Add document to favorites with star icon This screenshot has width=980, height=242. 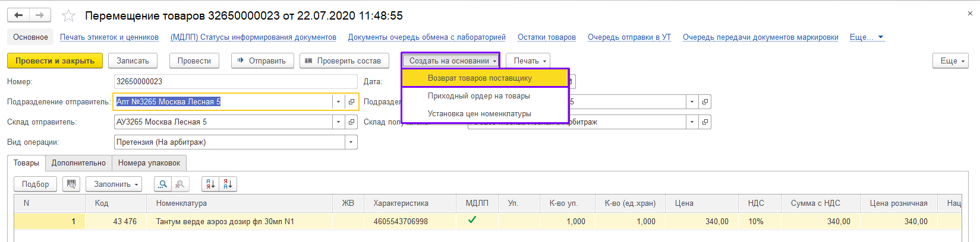tap(69, 16)
